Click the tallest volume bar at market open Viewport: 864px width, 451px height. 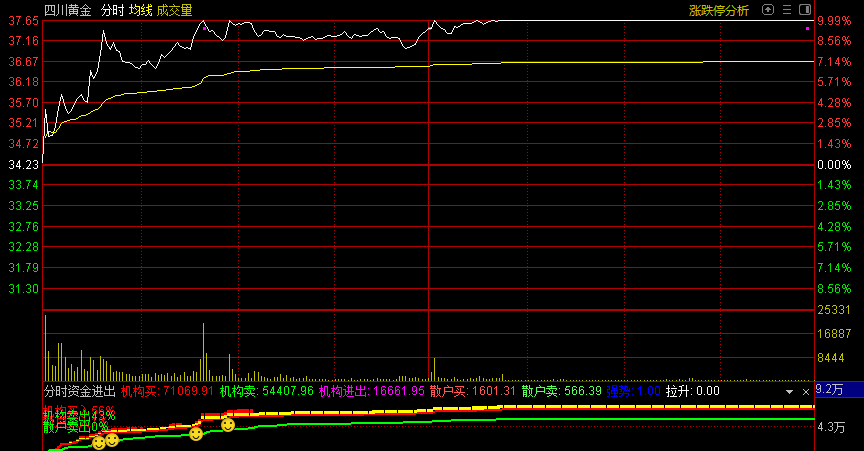pos(45,345)
